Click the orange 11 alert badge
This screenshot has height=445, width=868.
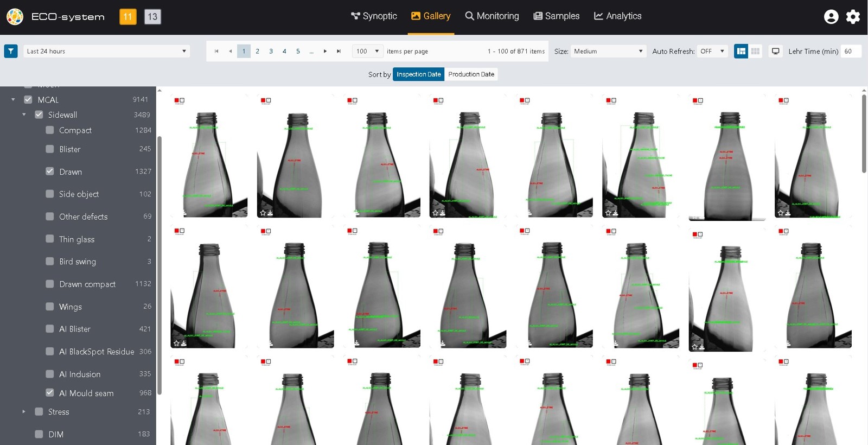click(x=127, y=17)
